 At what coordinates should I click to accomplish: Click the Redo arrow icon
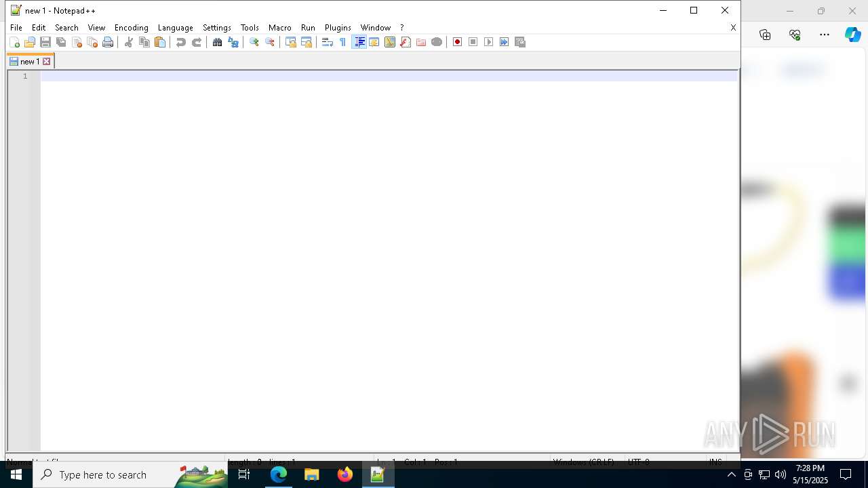tap(197, 42)
